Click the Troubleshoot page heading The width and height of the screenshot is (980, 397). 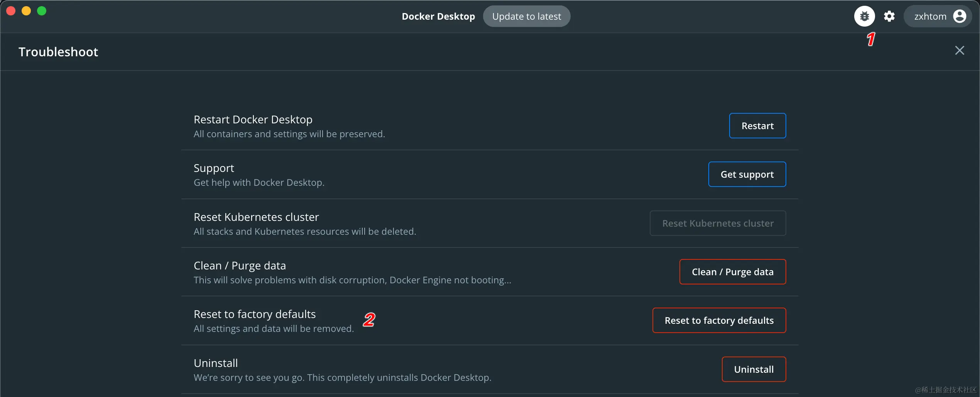pos(58,52)
